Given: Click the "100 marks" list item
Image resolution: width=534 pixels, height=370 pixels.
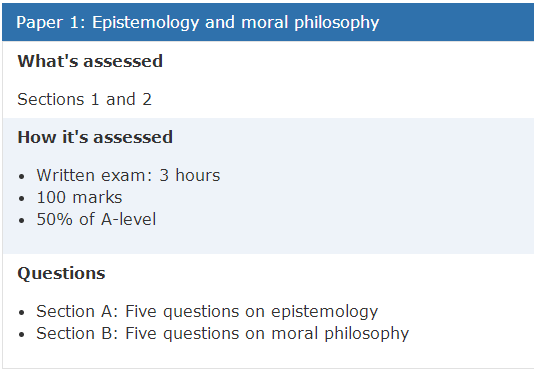Looking at the screenshot, I should (79, 198).
